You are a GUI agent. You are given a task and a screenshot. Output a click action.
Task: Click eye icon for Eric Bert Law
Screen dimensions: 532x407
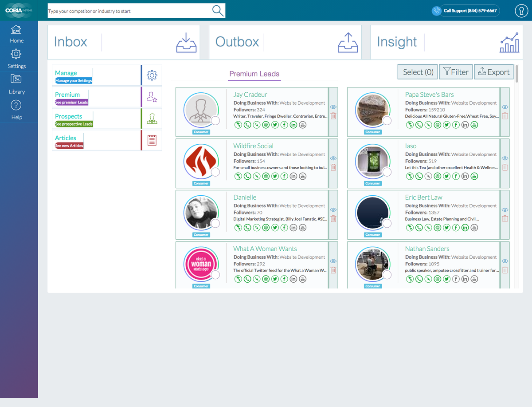(x=505, y=210)
